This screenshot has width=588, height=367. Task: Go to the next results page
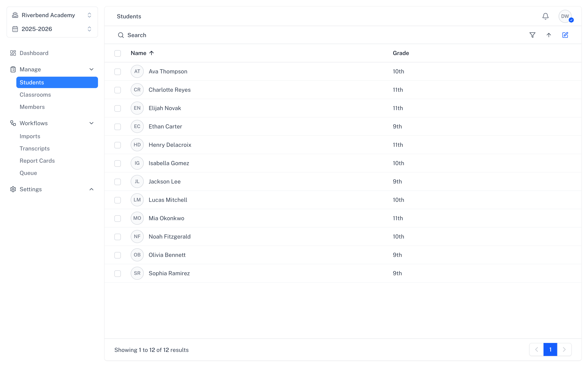[564, 349]
